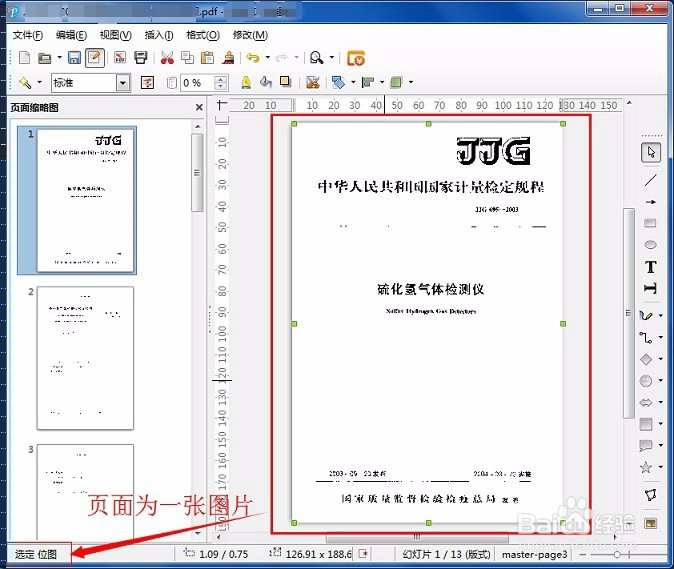Open the 修改(M) menu
The height and width of the screenshot is (569, 674).
click(250, 35)
